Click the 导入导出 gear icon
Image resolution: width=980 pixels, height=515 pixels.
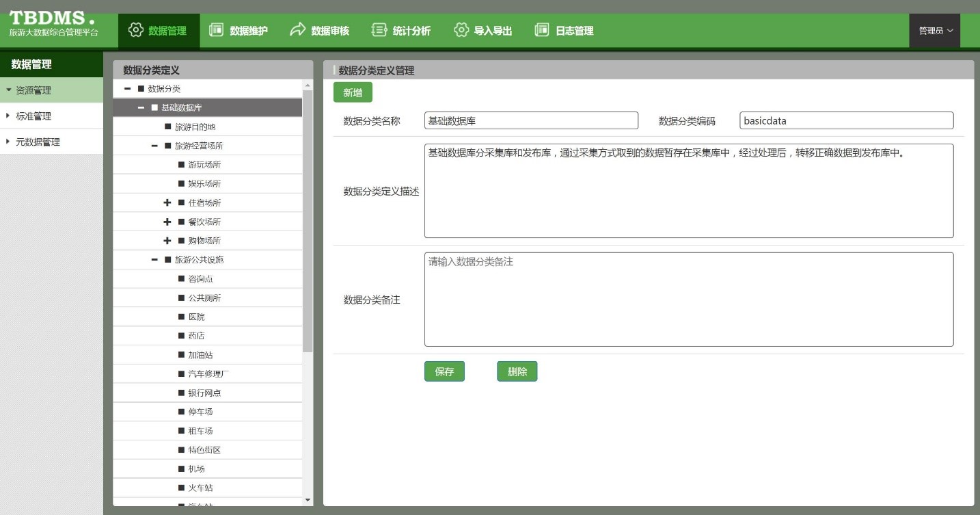461,30
